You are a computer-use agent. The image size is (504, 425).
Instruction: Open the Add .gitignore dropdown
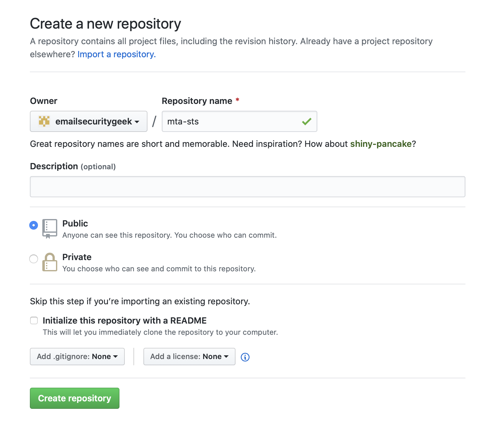77,357
